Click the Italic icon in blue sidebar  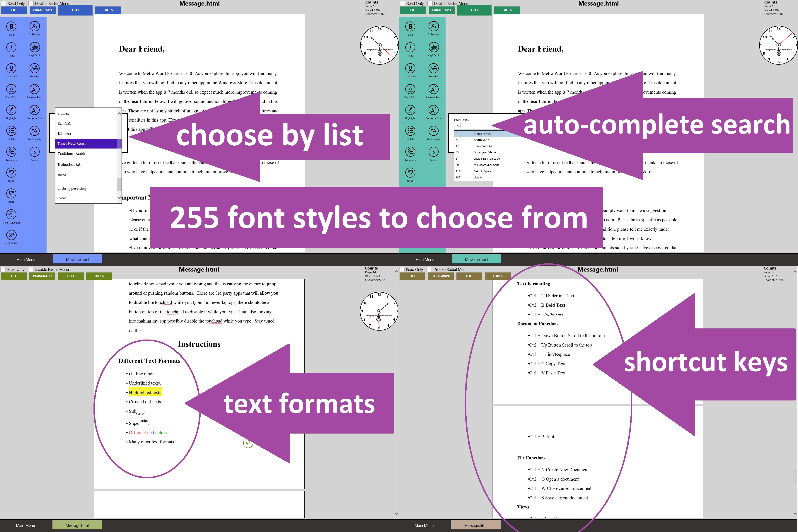[11, 47]
